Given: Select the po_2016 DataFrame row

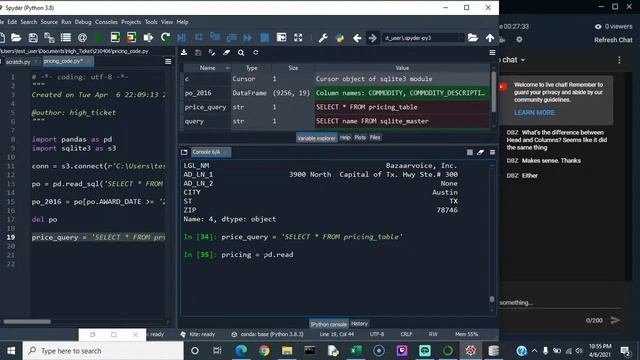Looking at the screenshot, I should point(336,93).
